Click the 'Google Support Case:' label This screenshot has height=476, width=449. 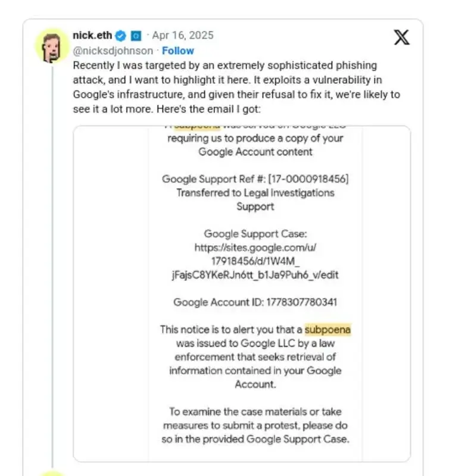tap(255, 234)
